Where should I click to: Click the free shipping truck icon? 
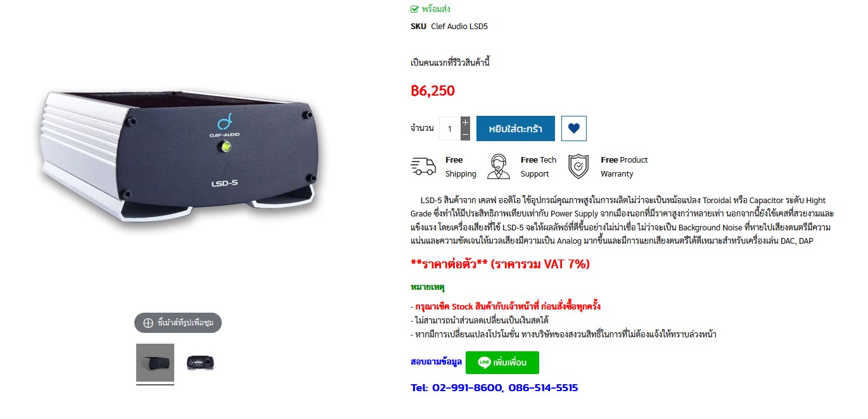423,166
